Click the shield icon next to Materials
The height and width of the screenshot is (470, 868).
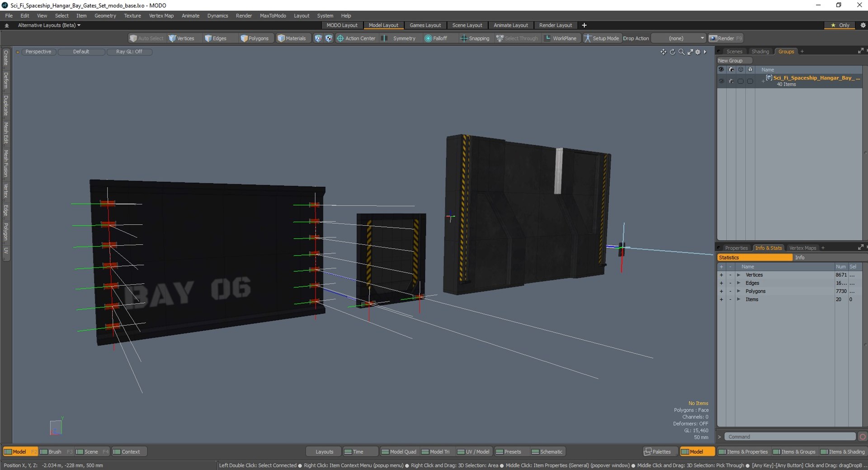click(318, 38)
